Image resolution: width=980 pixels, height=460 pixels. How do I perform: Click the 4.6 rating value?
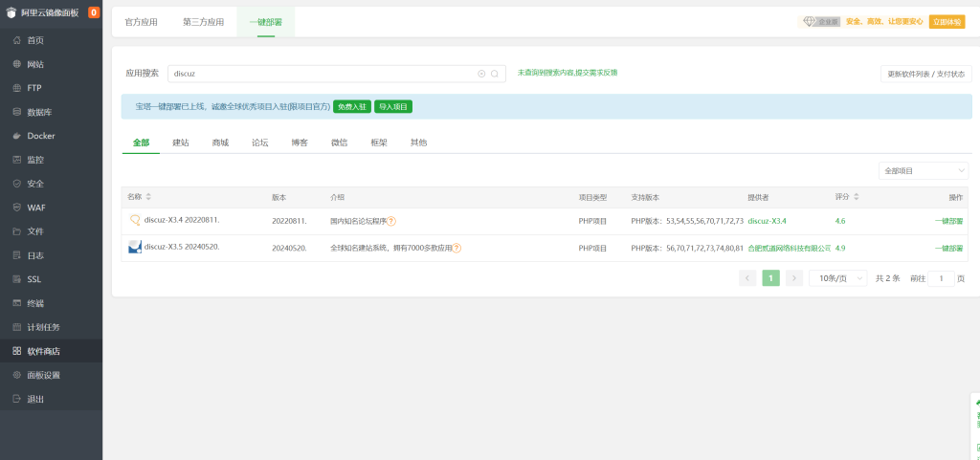pos(840,221)
